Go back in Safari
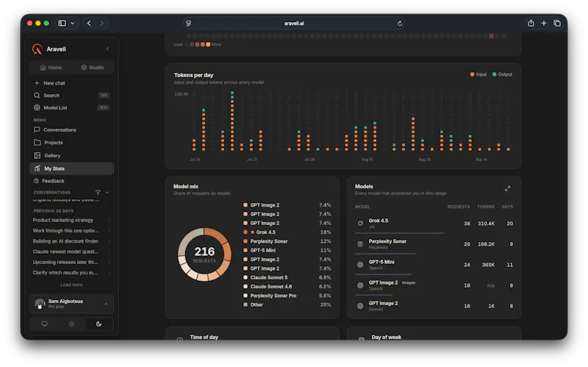The height and width of the screenshot is (367, 588). pos(89,24)
